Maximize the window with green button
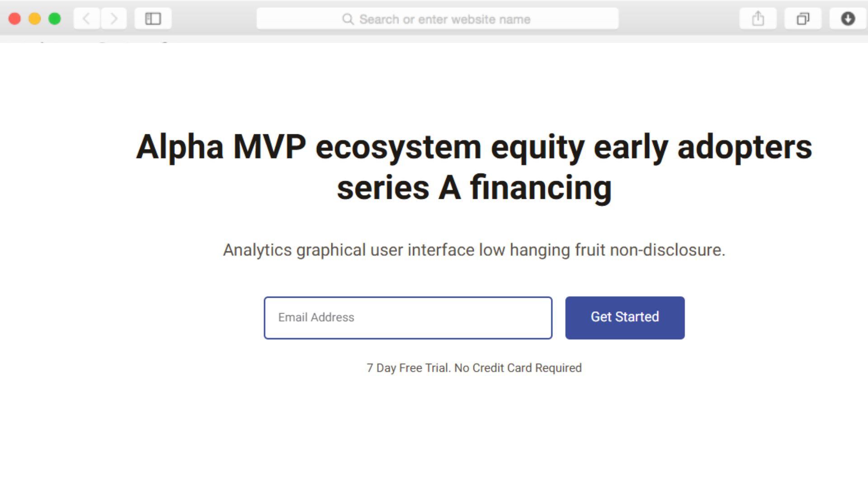 click(55, 19)
